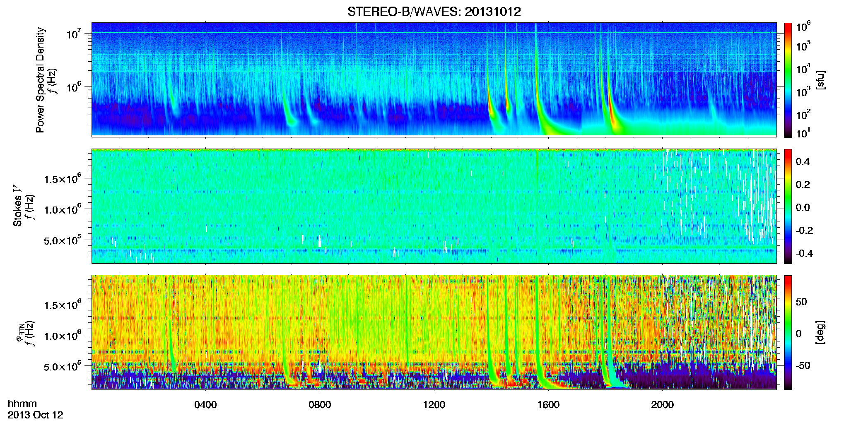
Task: Click the 0400 time tick label
Action: (205, 405)
